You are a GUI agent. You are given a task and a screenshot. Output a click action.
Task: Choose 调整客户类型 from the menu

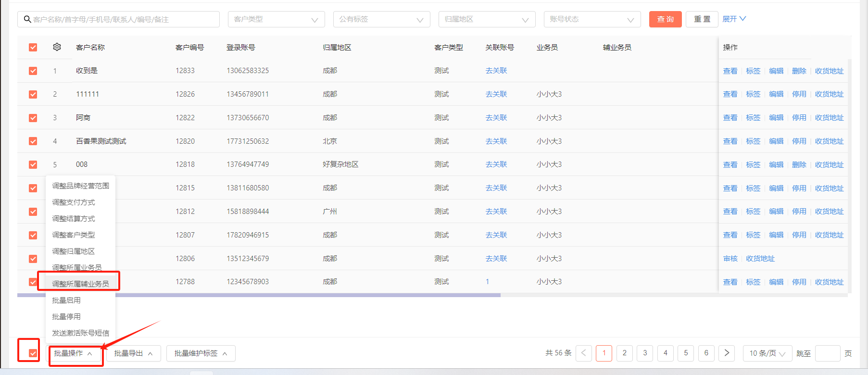click(x=80, y=235)
